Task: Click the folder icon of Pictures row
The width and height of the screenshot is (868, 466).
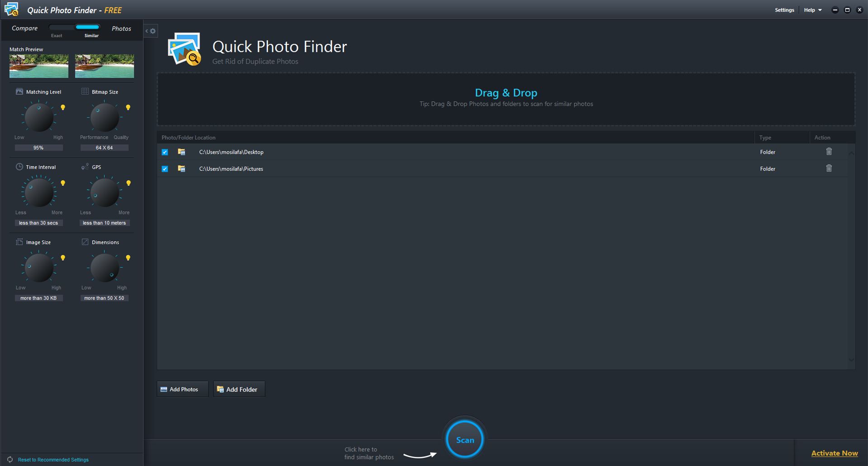Action: (181, 169)
